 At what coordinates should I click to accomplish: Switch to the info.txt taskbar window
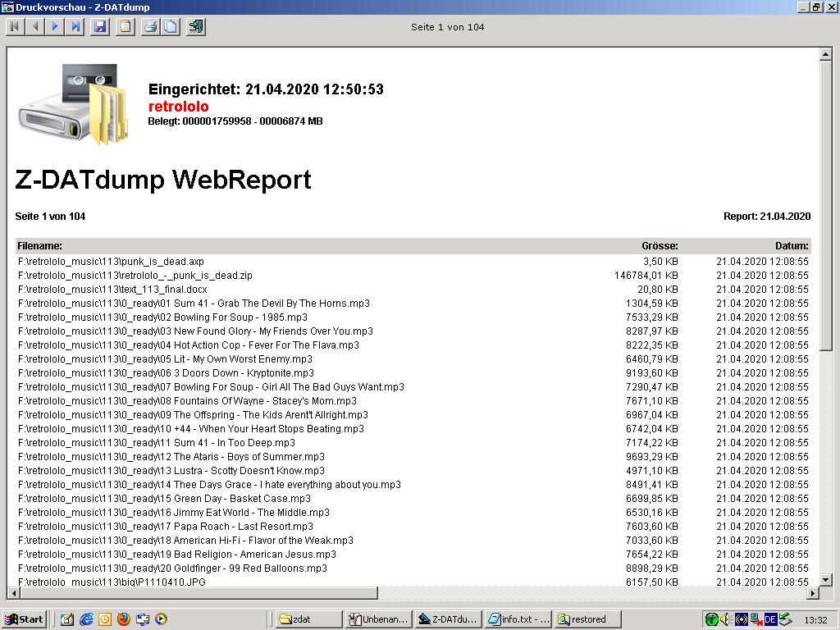tap(518, 619)
